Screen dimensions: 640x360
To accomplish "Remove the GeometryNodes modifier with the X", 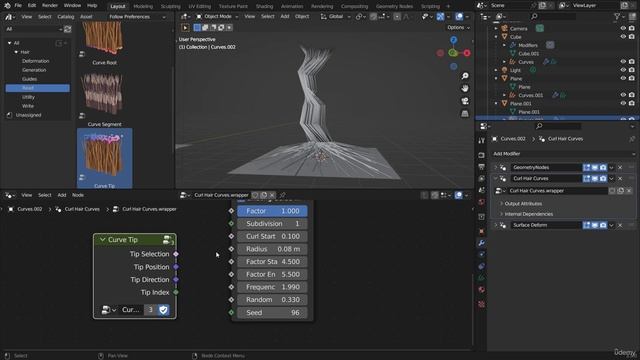I will [620, 168].
